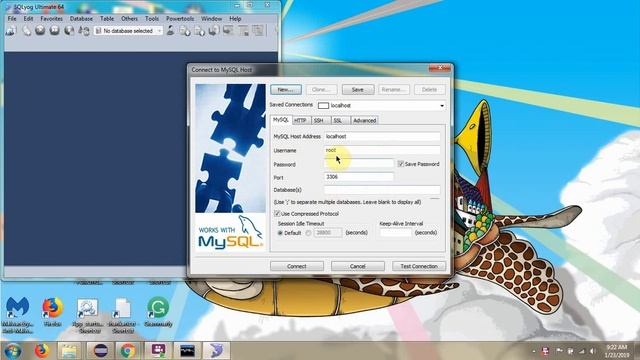
Task: Open the Help menu
Action: click(235, 18)
